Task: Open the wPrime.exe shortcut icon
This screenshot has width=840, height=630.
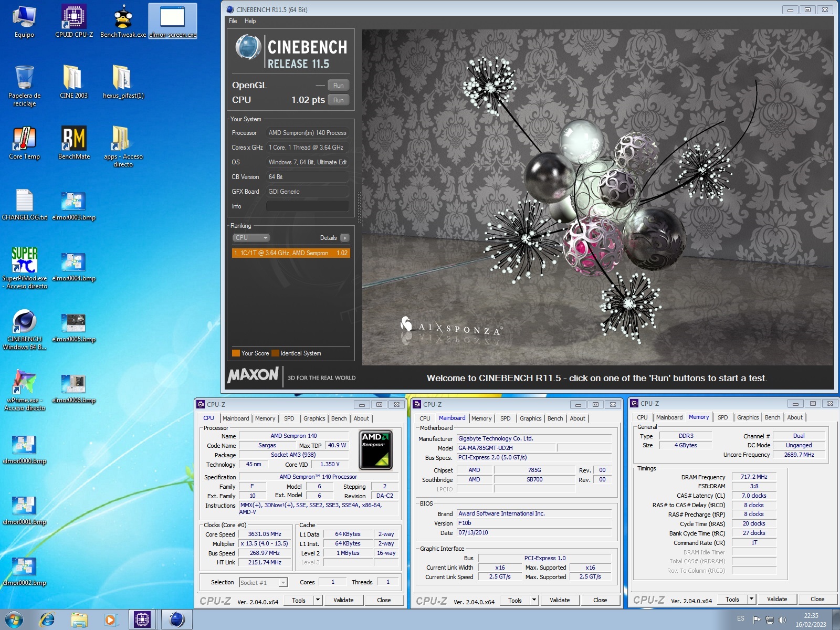Action: point(24,390)
